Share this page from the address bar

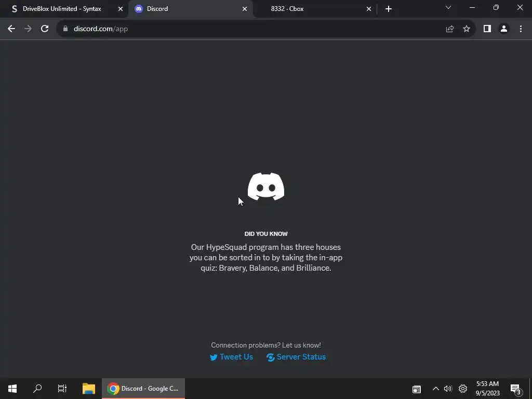450,29
